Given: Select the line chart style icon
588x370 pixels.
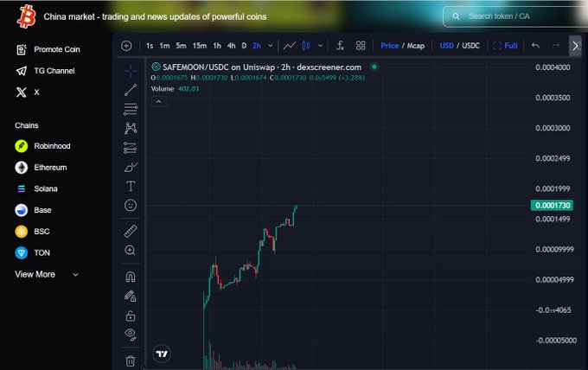Looking at the screenshot, I should click(x=289, y=46).
